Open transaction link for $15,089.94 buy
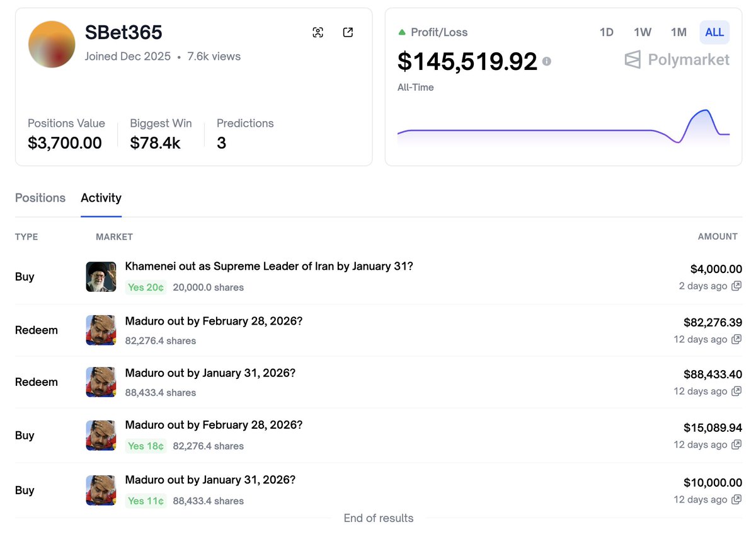 point(736,445)
